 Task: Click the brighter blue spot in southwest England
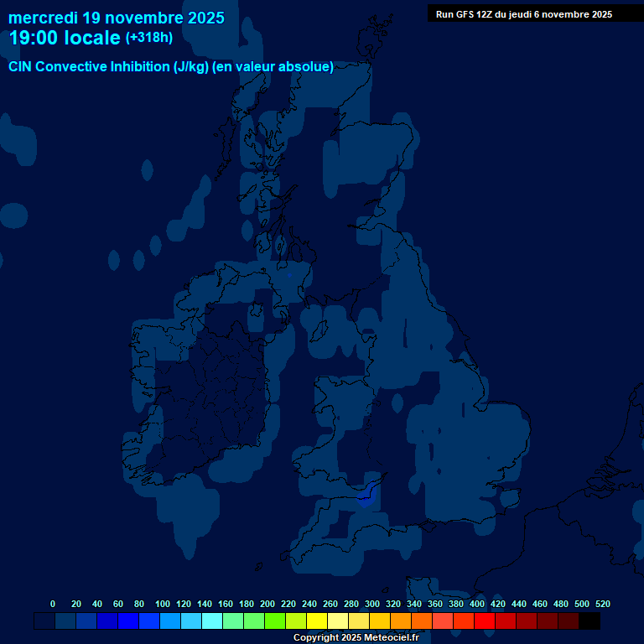(365, 500)
